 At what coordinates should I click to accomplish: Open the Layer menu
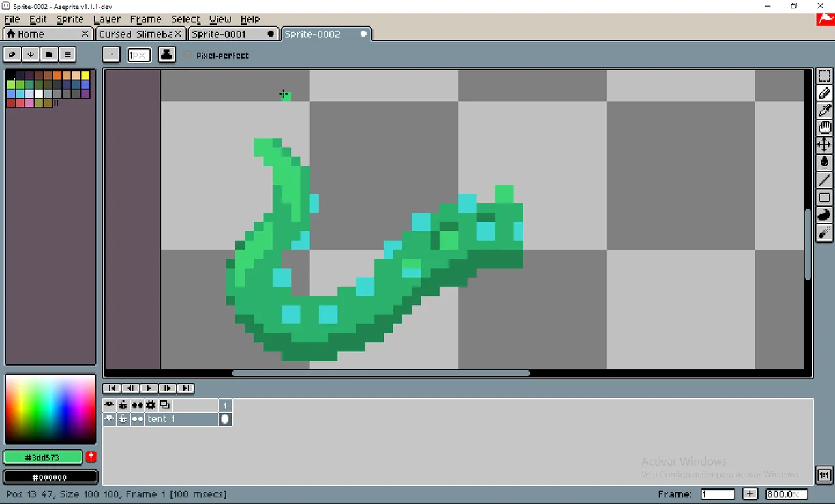click(x=107, y=19)
